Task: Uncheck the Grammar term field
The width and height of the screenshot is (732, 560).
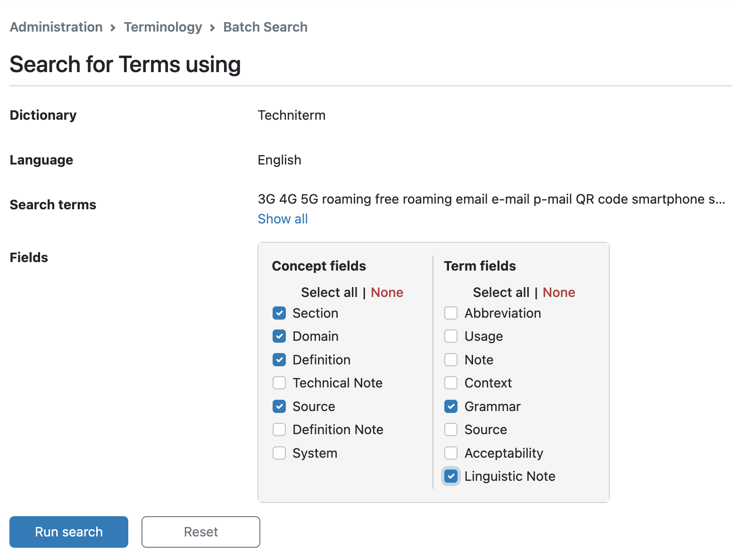Action: tap(451, 406)
